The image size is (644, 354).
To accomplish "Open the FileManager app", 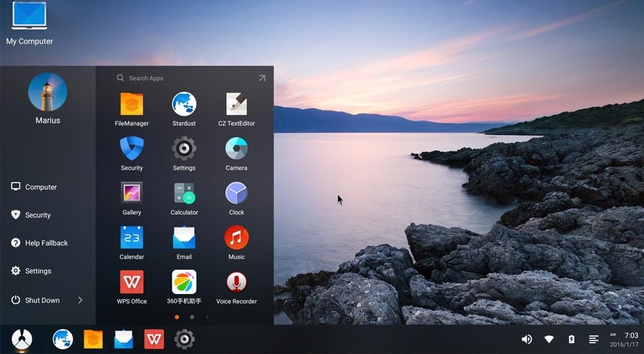I will pyautogui.click(x=132, y=104).
